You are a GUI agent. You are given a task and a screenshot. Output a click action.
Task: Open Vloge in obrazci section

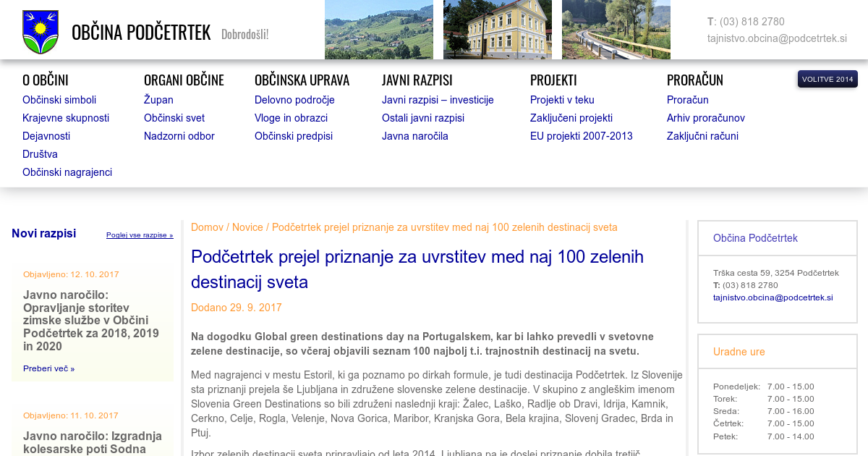point(291,118)
